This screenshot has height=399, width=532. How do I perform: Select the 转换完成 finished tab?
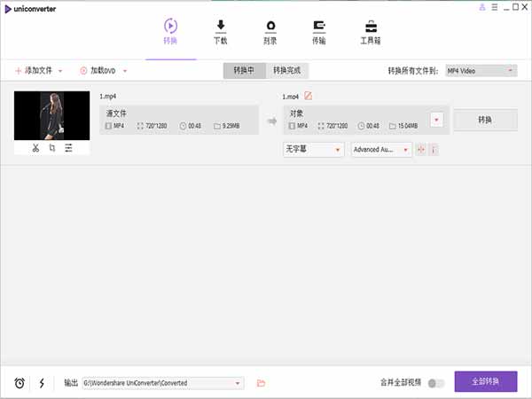tap(286, 70)
